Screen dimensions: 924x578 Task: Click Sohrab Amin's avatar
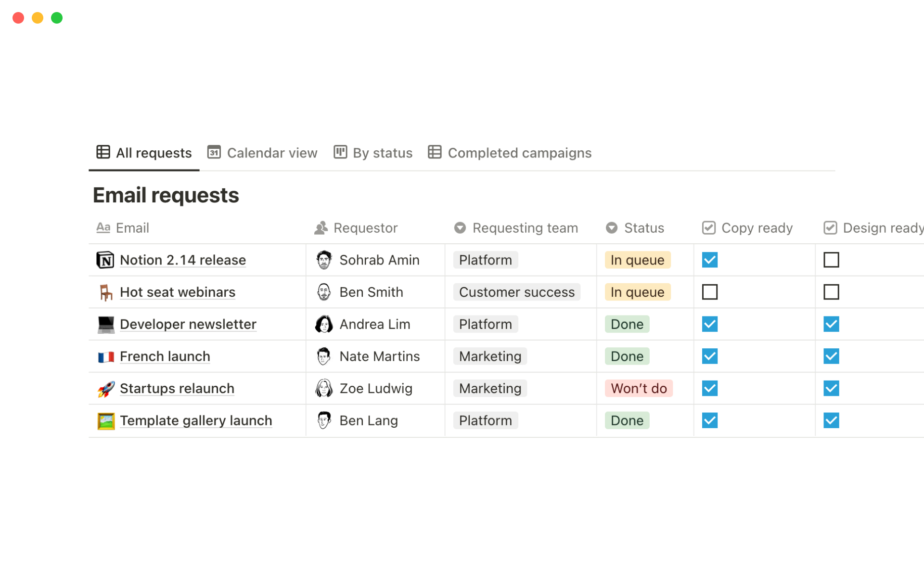pyautogui.click(x=324, y=260)
